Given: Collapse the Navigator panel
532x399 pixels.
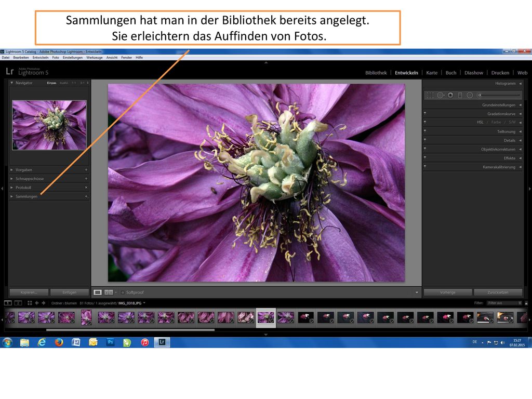Looking at the screenshot, I should [11, 83].
